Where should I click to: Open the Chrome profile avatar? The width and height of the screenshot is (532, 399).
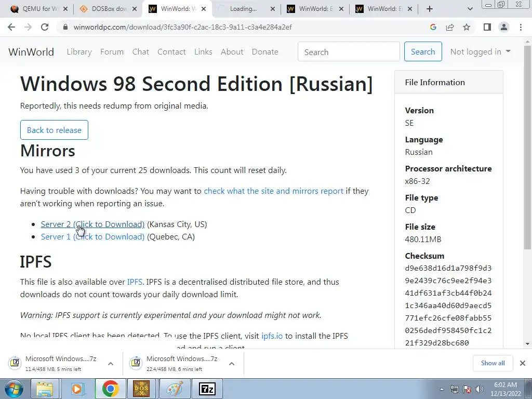504,27
